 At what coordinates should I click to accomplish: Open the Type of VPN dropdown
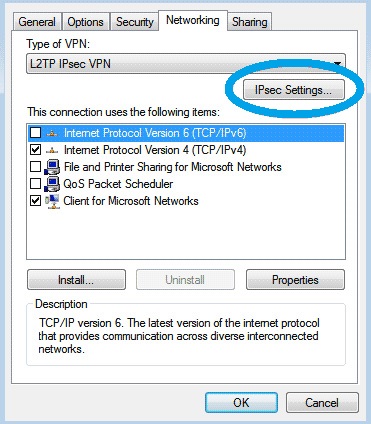(x=186, y=64)
